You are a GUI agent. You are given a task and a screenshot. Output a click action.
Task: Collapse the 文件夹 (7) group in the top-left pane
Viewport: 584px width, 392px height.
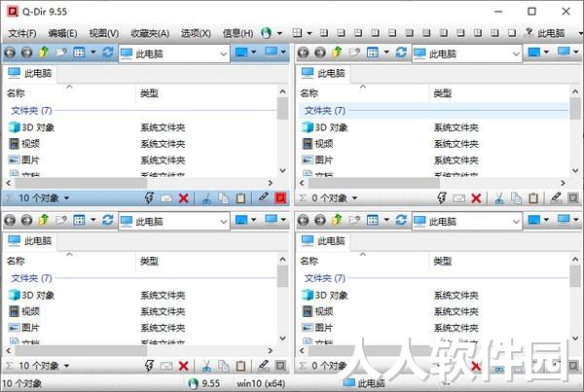point(31,111)
